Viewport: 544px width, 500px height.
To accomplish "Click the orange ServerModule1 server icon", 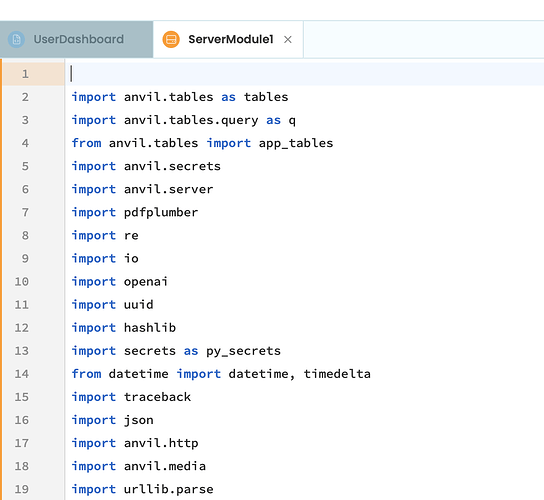I will pos(171,39).
